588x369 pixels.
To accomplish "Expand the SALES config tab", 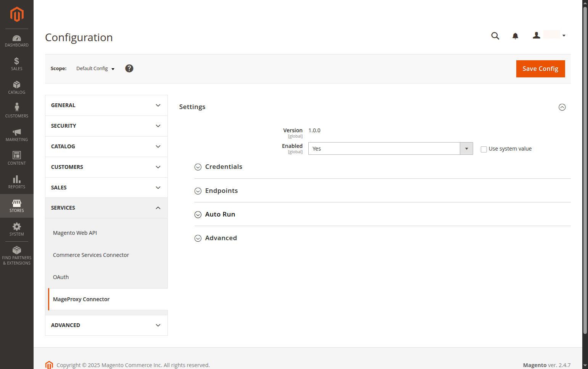I will 106,188.
